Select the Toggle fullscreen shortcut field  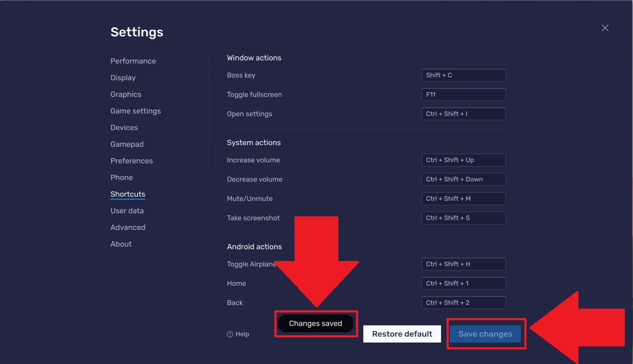coord(463,94)
